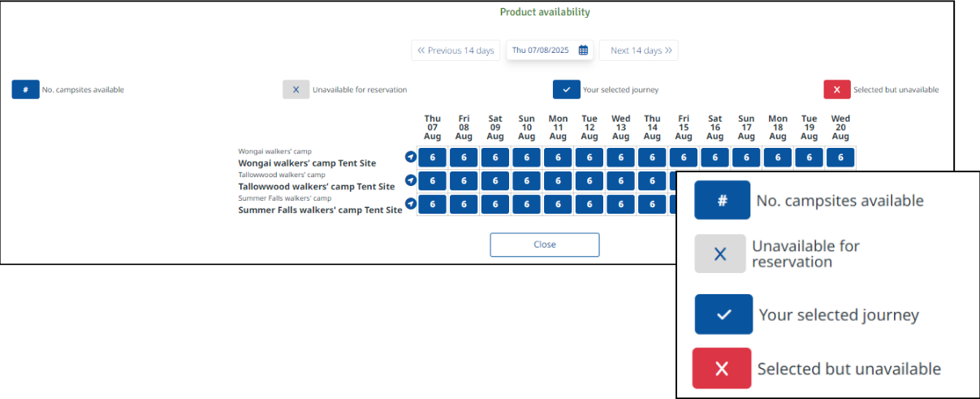Click the 'Thu 07 Aug' column header
Screen dimensions: 980x399
coord(433,128)
